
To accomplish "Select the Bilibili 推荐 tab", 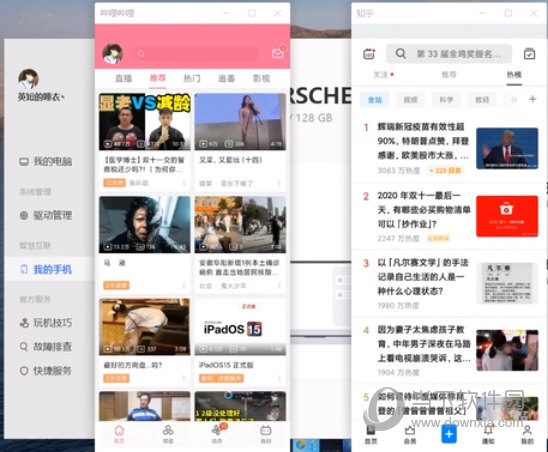I will (x=158, y=78).
